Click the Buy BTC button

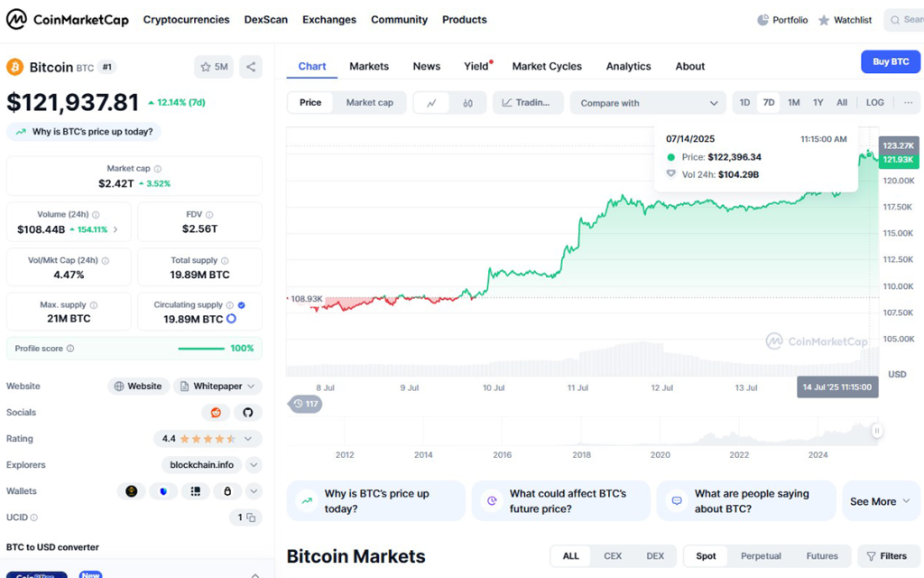(x=891, y=61)
